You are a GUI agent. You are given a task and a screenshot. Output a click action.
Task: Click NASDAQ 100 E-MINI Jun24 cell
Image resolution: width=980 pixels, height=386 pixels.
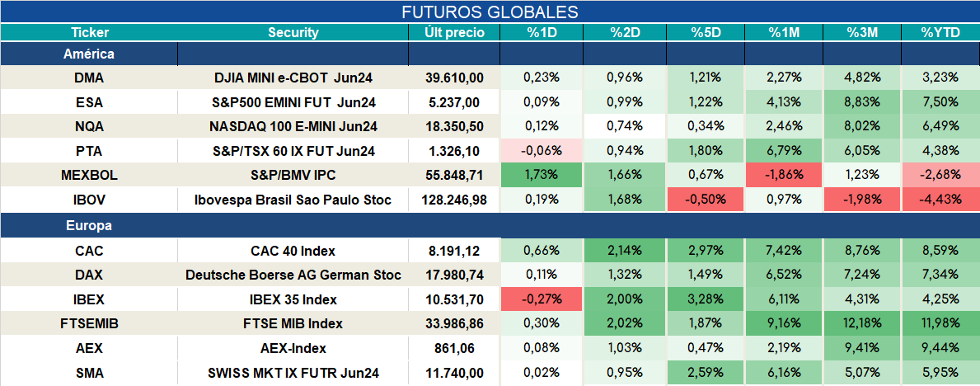pos(293,126)
